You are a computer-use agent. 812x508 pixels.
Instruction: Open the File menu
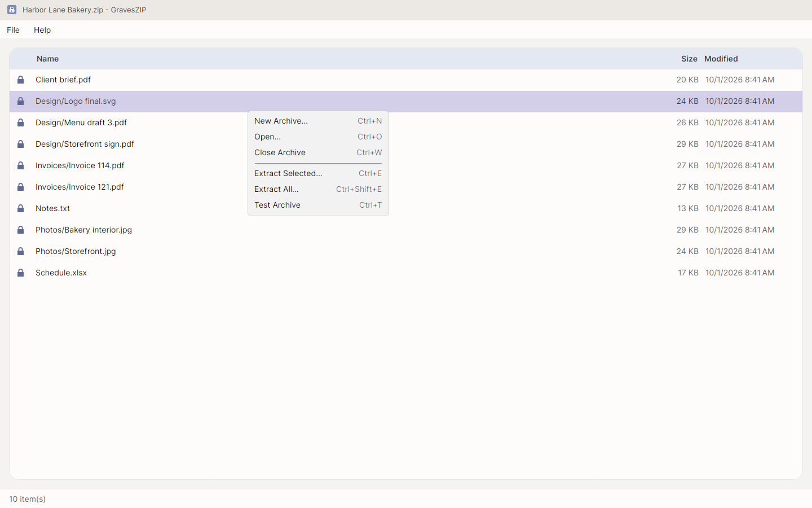[13, 30]
